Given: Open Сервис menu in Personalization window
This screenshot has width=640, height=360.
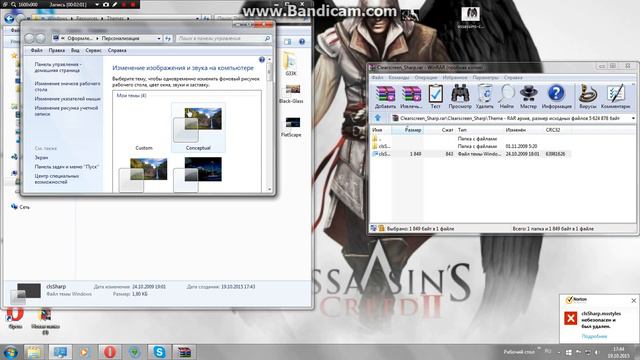Looking at the screenshot, I should pyautogui.click(x=93, y=50).
